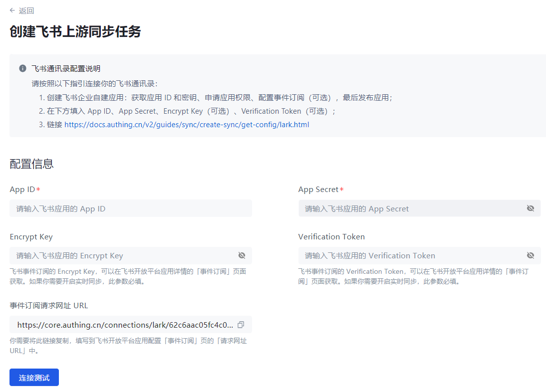Select the Encrypt Key input field
Viewport: 546px width, 392px height.
(122, 255)
